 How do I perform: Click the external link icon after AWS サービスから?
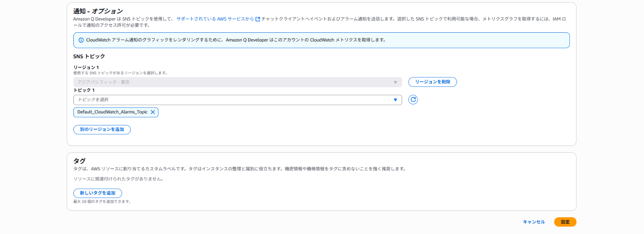258,19
